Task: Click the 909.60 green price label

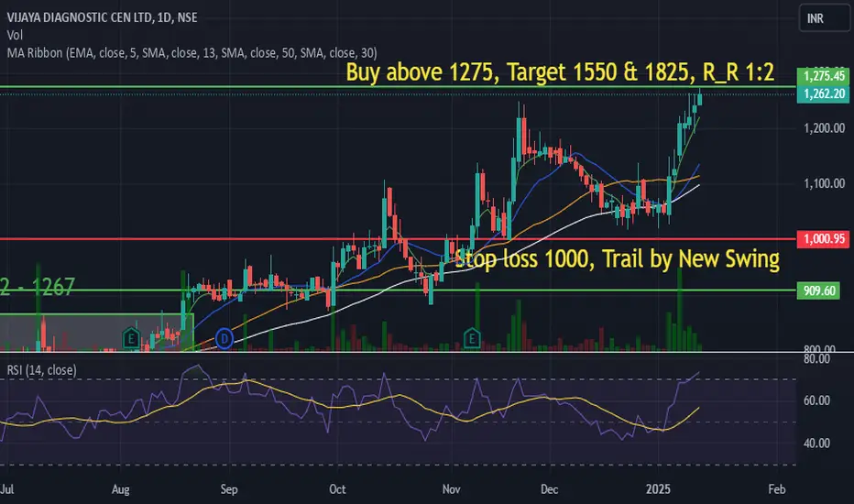Action: [x=818, y=290]
